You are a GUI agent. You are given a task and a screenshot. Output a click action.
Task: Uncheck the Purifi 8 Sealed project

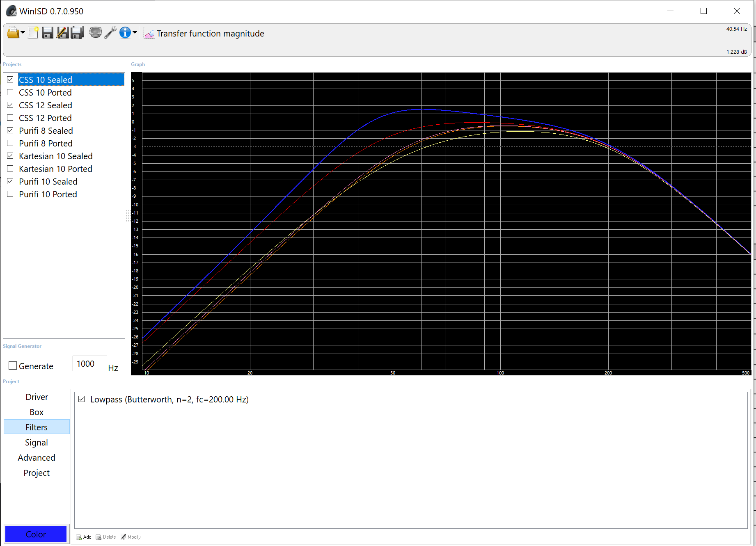(x=10, y=130)
